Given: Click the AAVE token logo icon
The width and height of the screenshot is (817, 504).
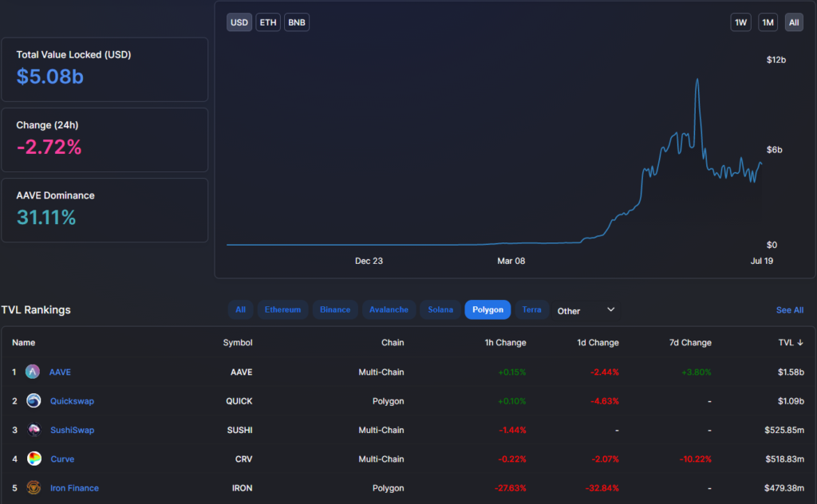Looking at the screenshot, I should [33, 372].
